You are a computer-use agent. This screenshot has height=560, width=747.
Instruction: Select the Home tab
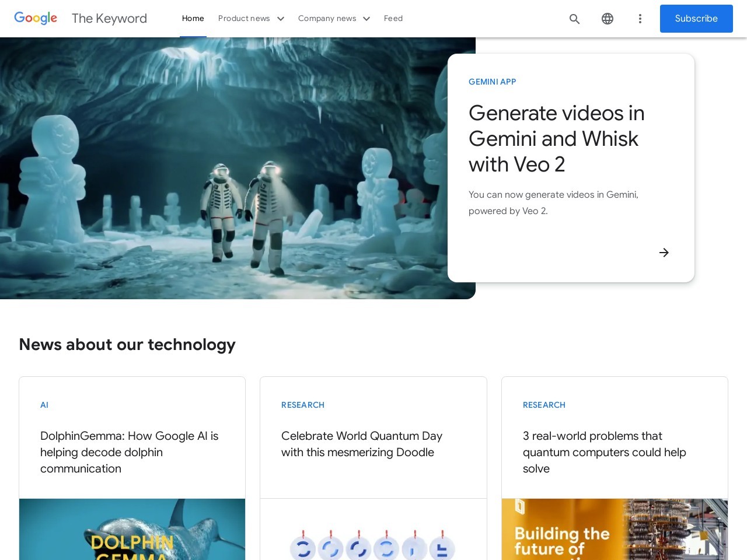click(193, 19)
